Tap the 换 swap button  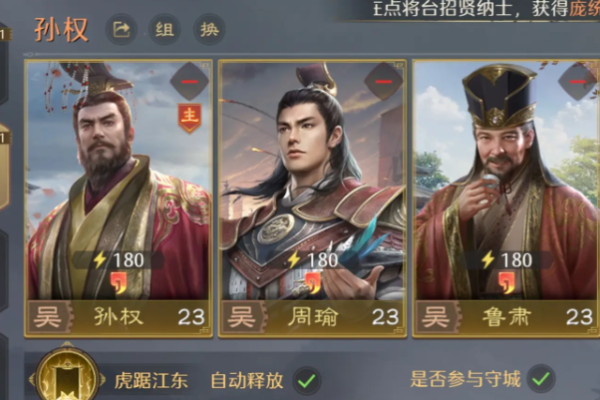pos(209,29)
